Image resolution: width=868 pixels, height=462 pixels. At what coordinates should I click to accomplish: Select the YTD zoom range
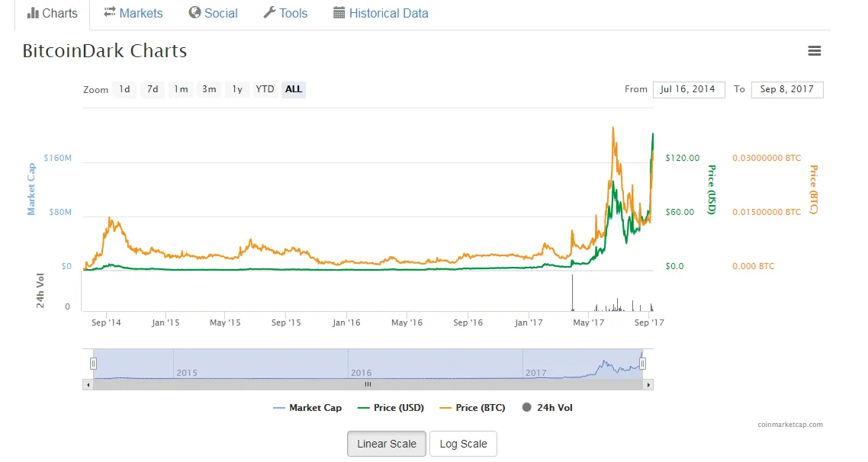265,89
